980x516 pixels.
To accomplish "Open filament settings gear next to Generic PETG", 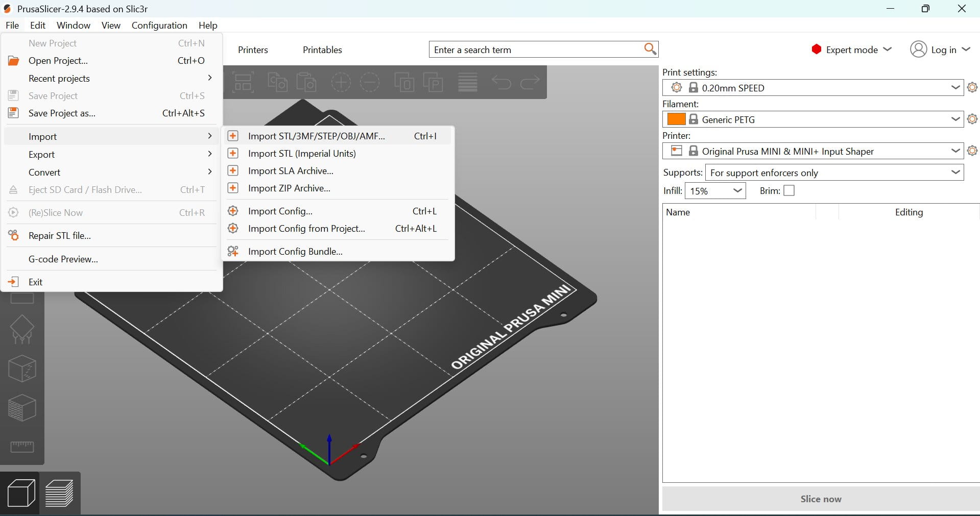I will coord(972,119).
